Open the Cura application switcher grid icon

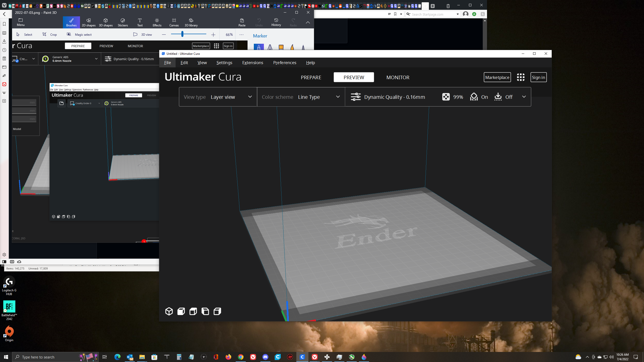tap(520, 77)
